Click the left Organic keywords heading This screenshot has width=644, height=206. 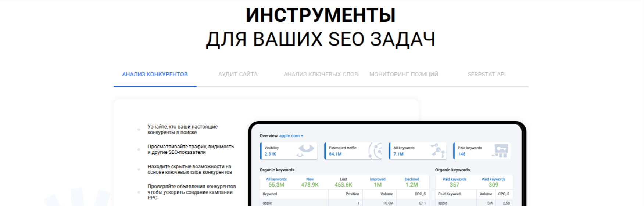pyautogui.click(x=277, y=170)
